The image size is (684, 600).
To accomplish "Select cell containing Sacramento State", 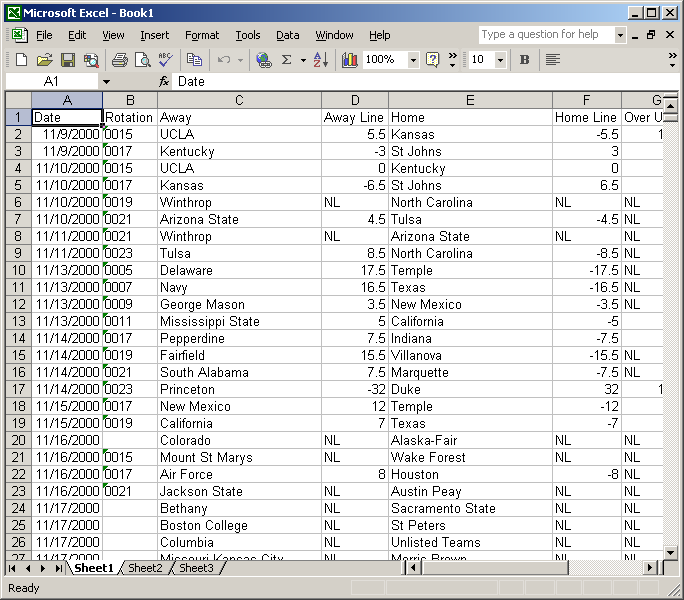I will click(x=470, y=508).
